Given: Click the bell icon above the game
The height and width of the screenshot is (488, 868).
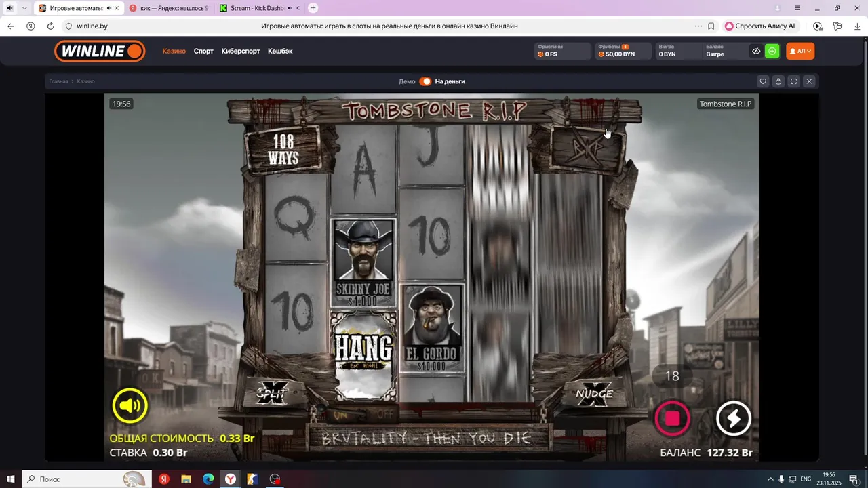Looking at the screenshot, I should 778,81.
